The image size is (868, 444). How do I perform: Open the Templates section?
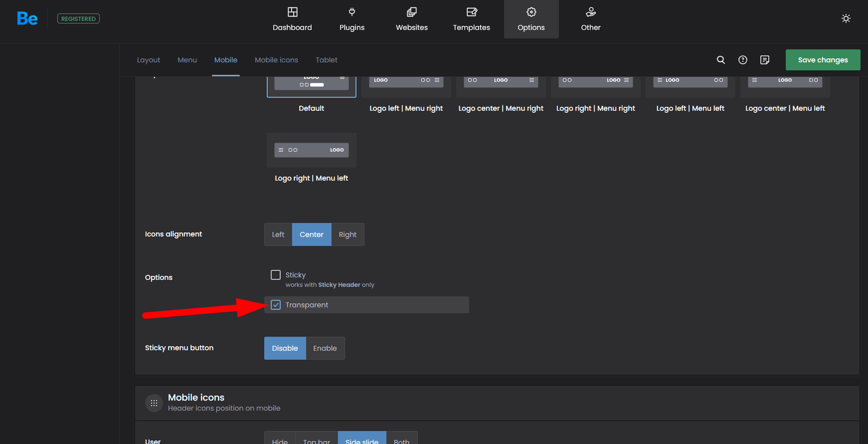click(x=471, y=19)
